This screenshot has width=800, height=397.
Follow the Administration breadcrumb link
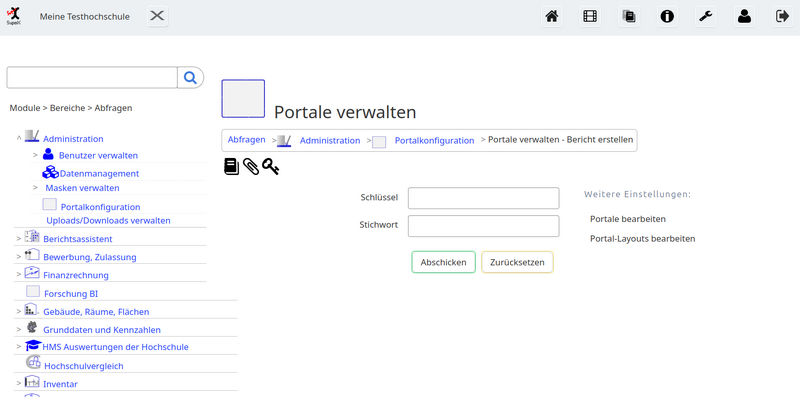pos(330,140)
